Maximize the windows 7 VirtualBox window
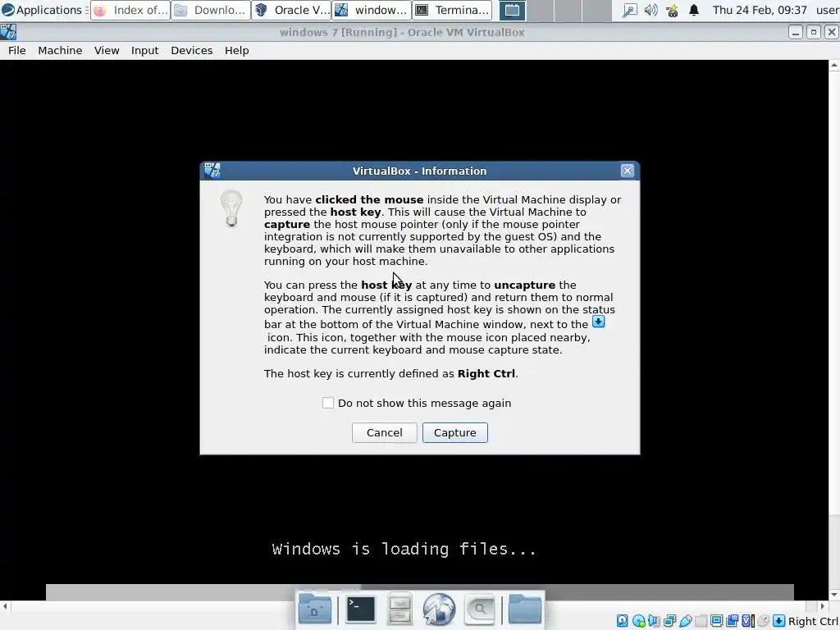840x630 pixels. click(x=813, y=32)
